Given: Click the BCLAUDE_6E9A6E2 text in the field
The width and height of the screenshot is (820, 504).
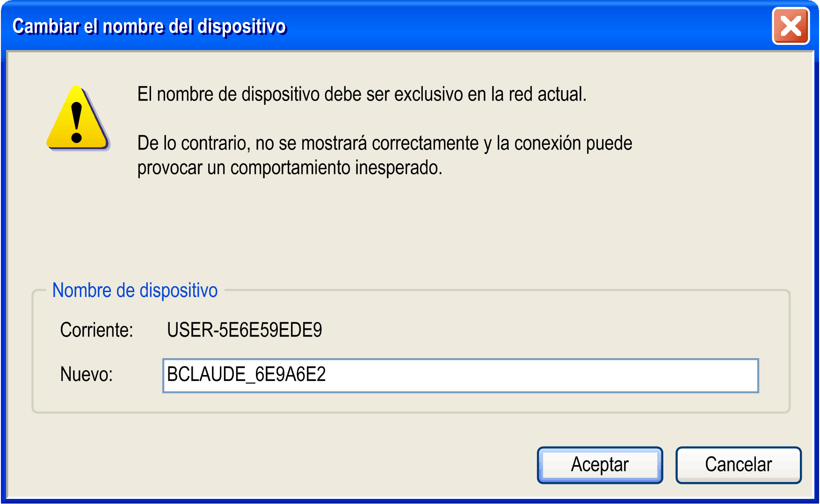Looking at the screenshot, I should tap(246, 375).
